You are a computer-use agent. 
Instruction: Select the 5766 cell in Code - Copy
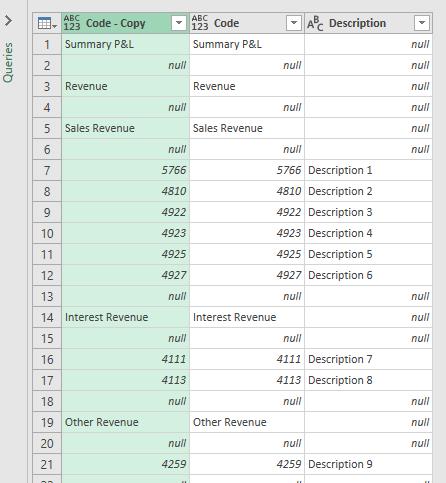coord(125,170)
